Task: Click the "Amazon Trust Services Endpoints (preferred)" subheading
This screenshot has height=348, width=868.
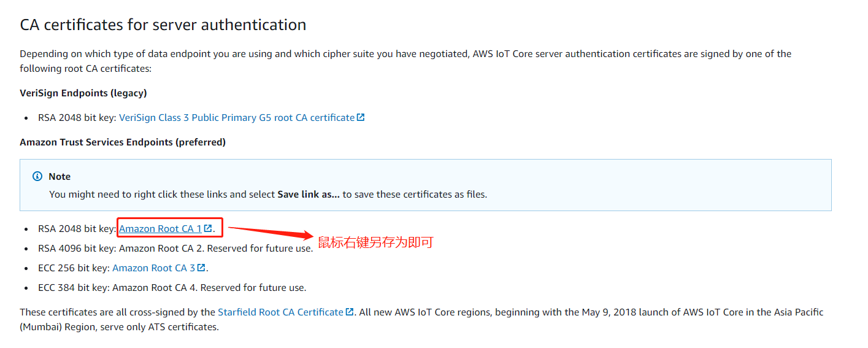Action: click(123, 142)
